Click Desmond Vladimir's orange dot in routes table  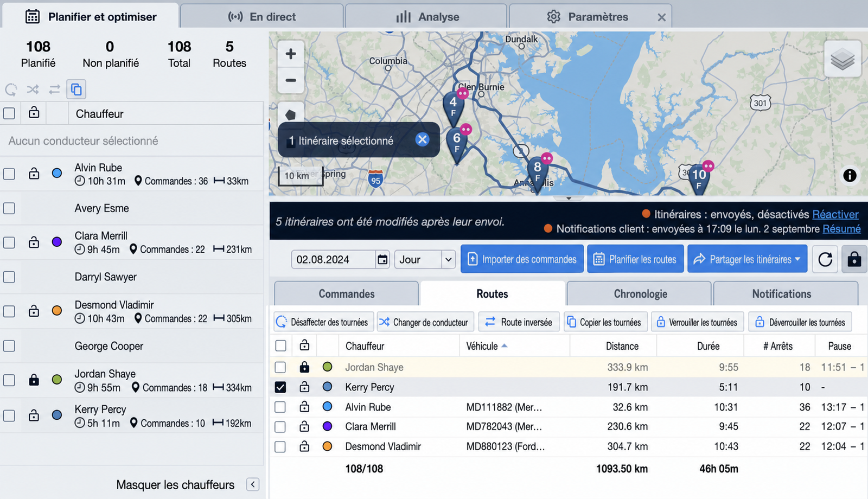[x=327, y=446]
